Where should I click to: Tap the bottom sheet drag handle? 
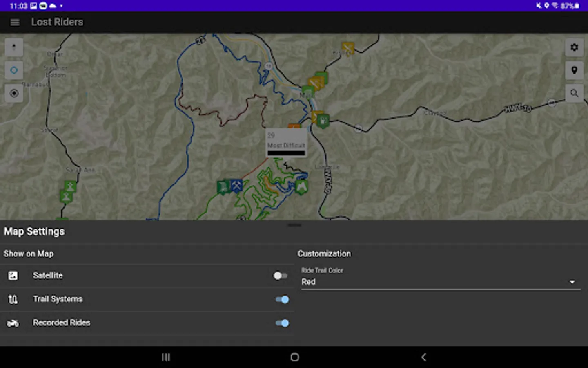point(294,225)
